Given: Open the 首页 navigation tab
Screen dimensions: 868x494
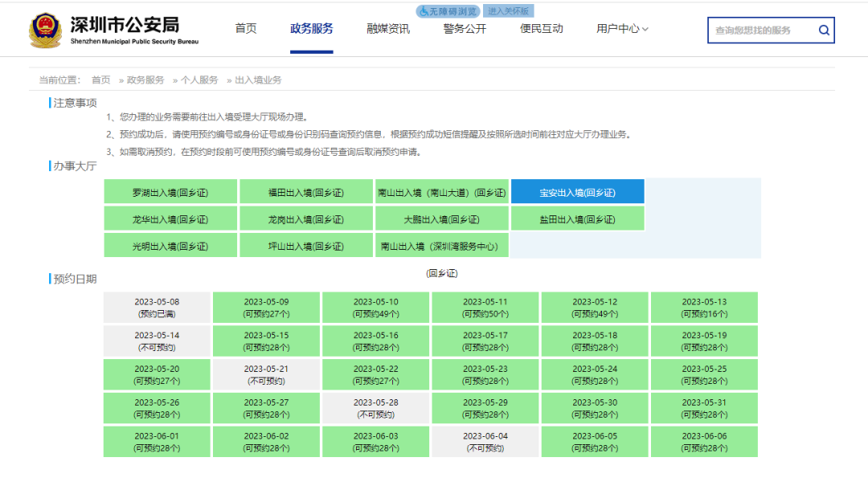Looking at the screenshot, I should 246,29.
